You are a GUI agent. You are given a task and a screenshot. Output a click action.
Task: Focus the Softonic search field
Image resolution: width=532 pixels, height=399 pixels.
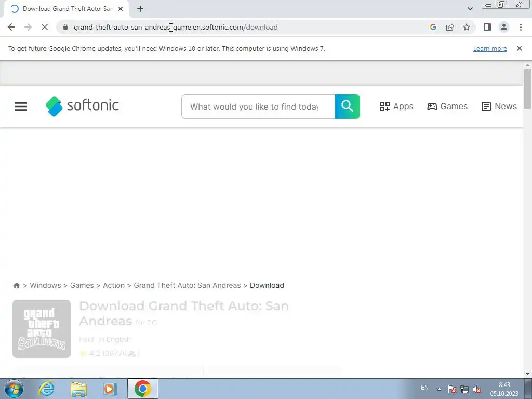point(258,107)
